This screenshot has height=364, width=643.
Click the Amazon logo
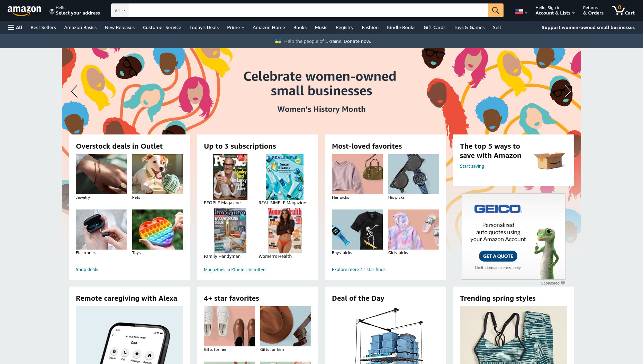24,11
